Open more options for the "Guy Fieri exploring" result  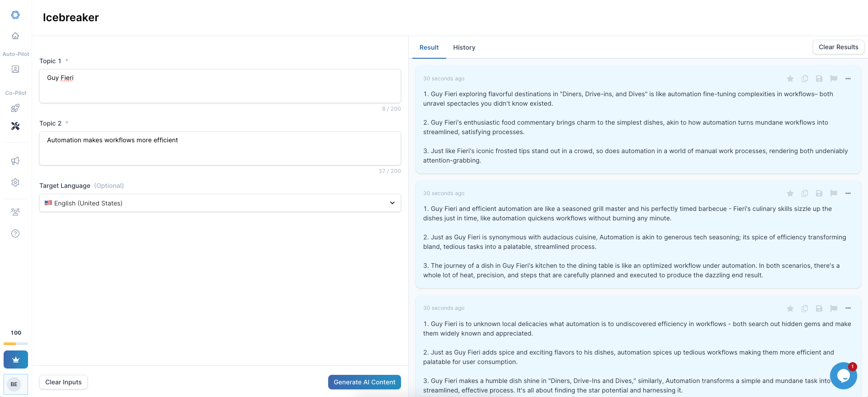(x=848, y=79)
